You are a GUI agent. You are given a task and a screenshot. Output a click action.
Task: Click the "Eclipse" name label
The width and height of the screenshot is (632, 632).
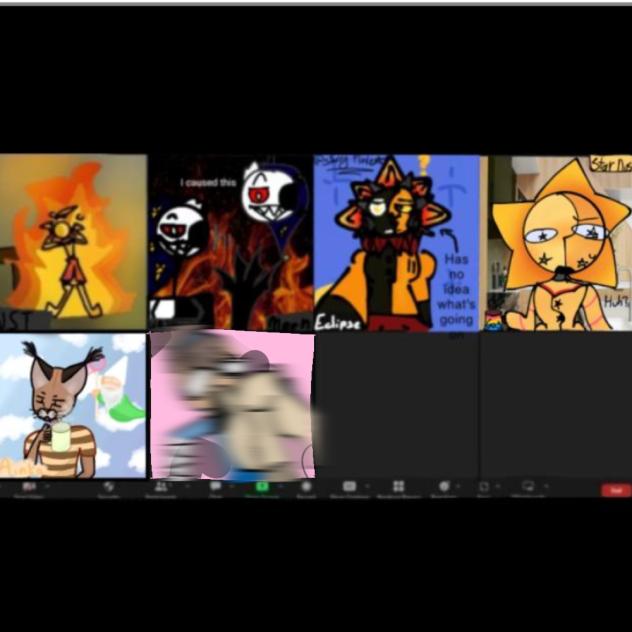point(337,323)
